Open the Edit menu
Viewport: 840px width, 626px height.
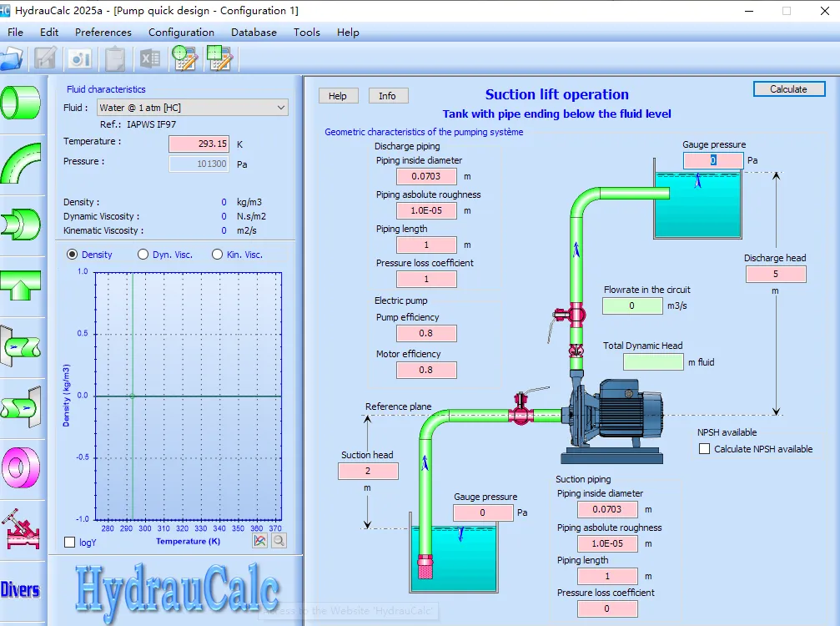pos(48,33)
